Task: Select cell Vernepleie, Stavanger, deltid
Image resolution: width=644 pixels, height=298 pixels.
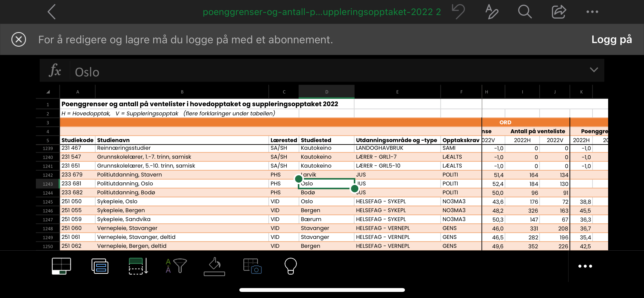Action: click(182, 237)
